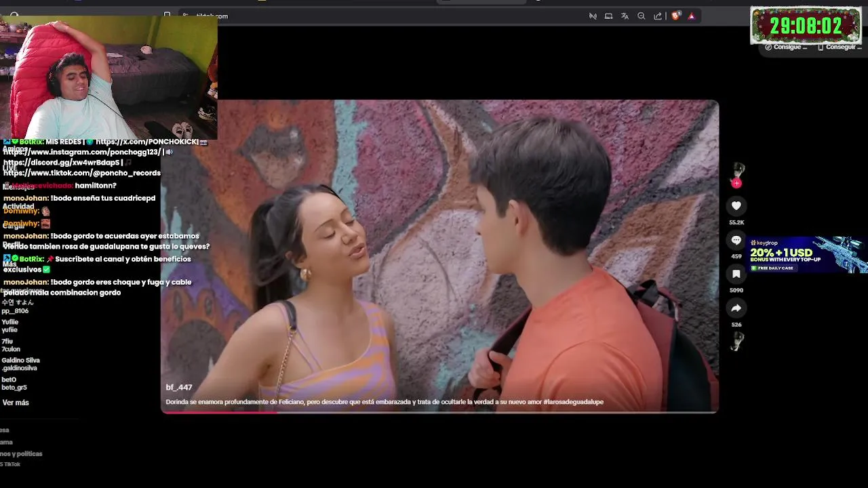Image resolution: width=868 pixels, height=488 pixels.
Task: Click the muted media icon in address bar
Action: [593, 16]
